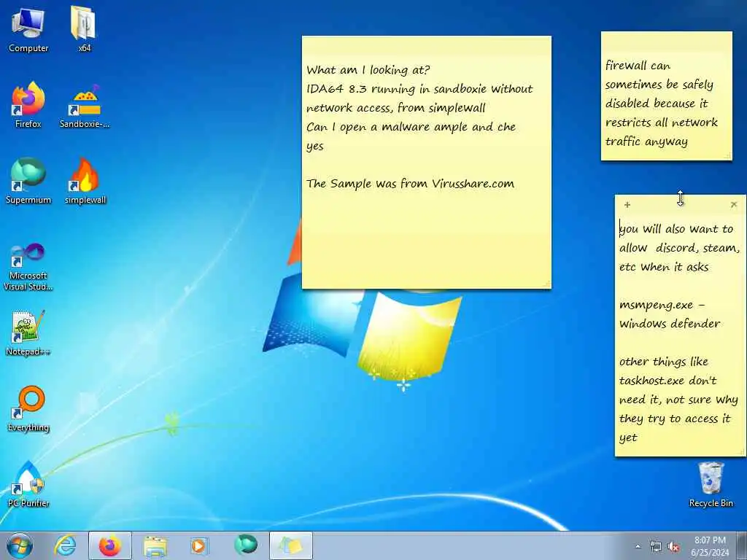Select the PC Purifier shortcut

(28, 484)
